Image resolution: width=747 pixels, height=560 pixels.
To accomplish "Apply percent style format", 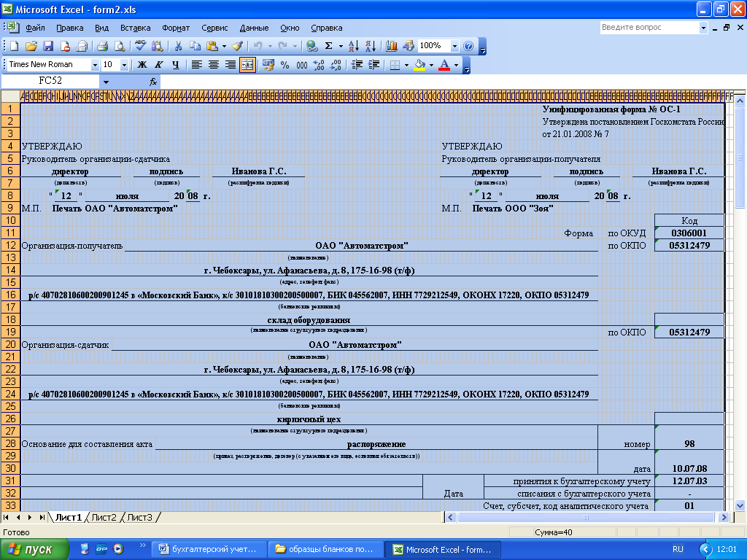I will pos(285,65).
